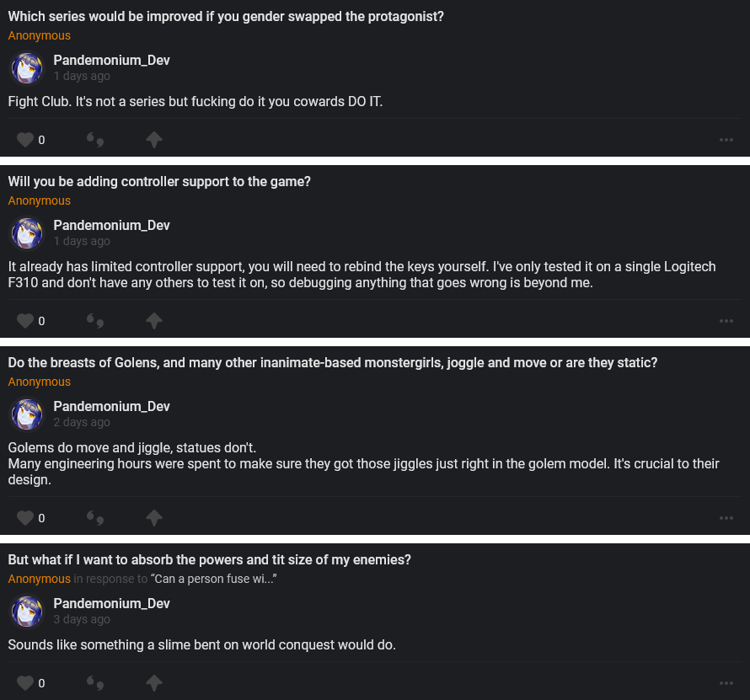Quote the Fight Club answer
Image resolution: width=750 pixels, height=700 pixels.
[x=95, y=140]
